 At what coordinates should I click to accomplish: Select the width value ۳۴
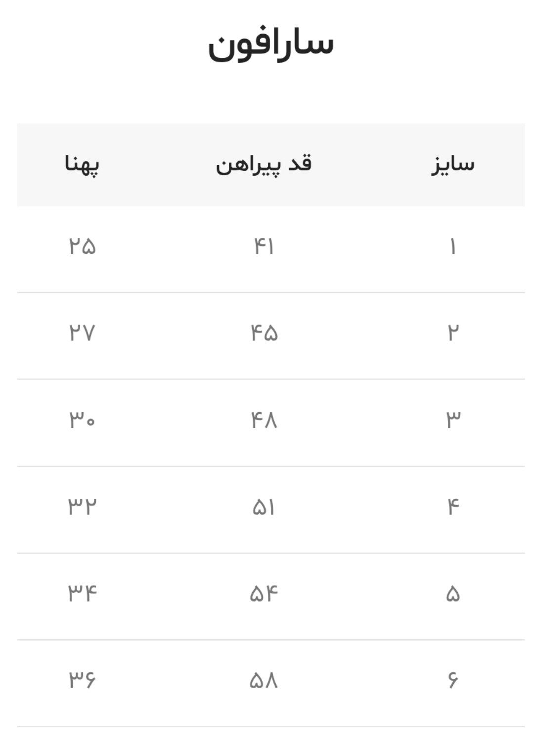pyautogui.click(x=82, y=594)
